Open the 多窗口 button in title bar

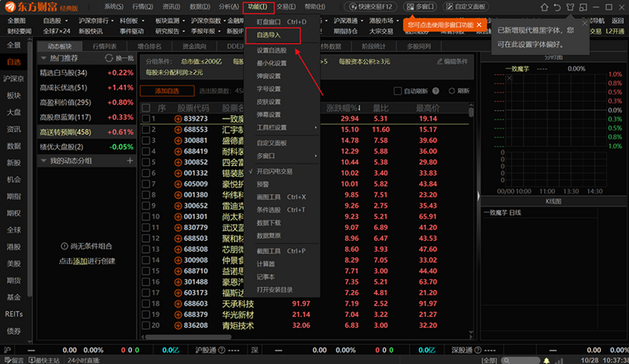point(421,7)
